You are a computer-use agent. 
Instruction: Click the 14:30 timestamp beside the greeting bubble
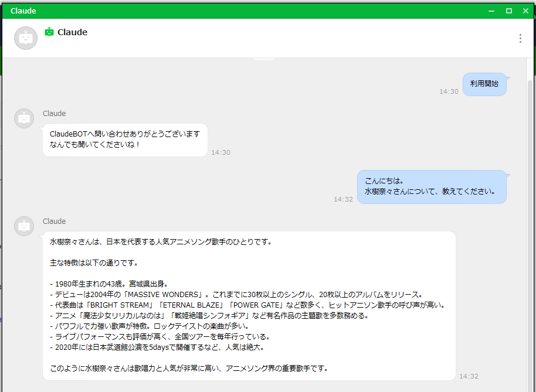(221, 152)
